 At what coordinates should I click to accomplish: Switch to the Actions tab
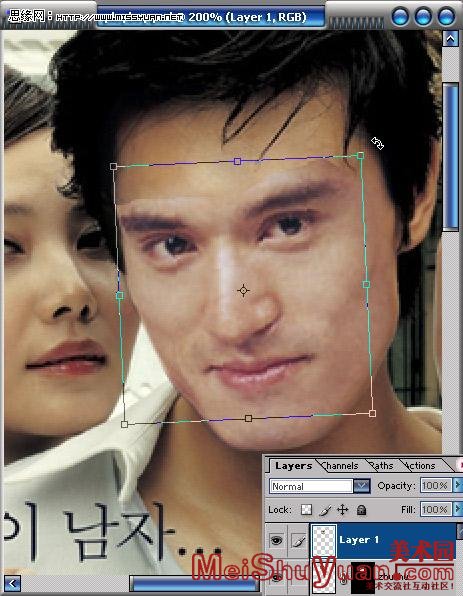420,466
